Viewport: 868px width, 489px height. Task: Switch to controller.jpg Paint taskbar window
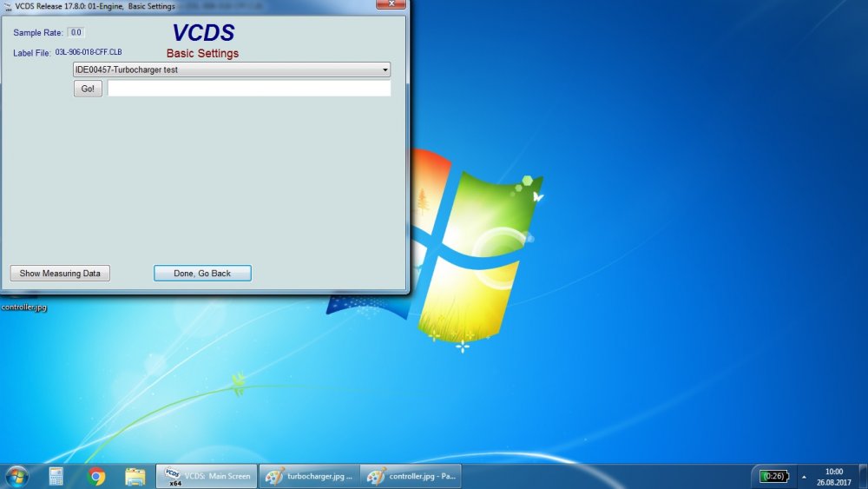[411, 476]
